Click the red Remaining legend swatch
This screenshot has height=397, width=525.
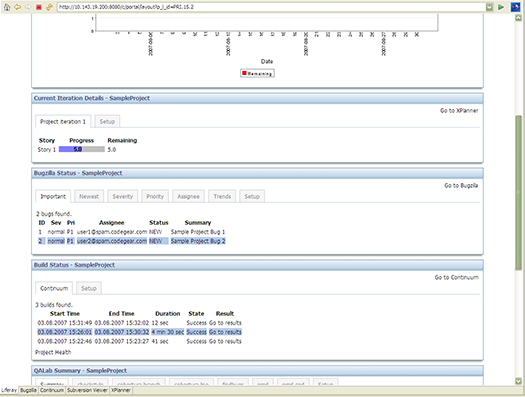244,73
